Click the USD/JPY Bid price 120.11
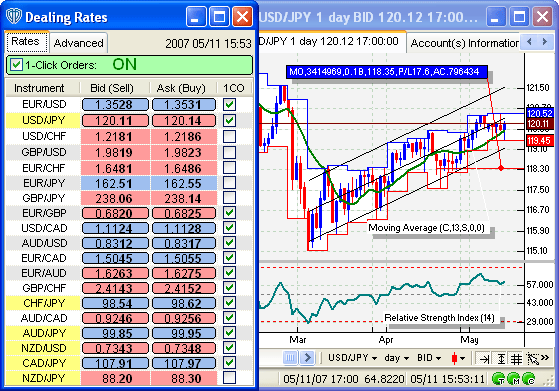This screenshot has width=559, height=391. (x=115, y=120)
